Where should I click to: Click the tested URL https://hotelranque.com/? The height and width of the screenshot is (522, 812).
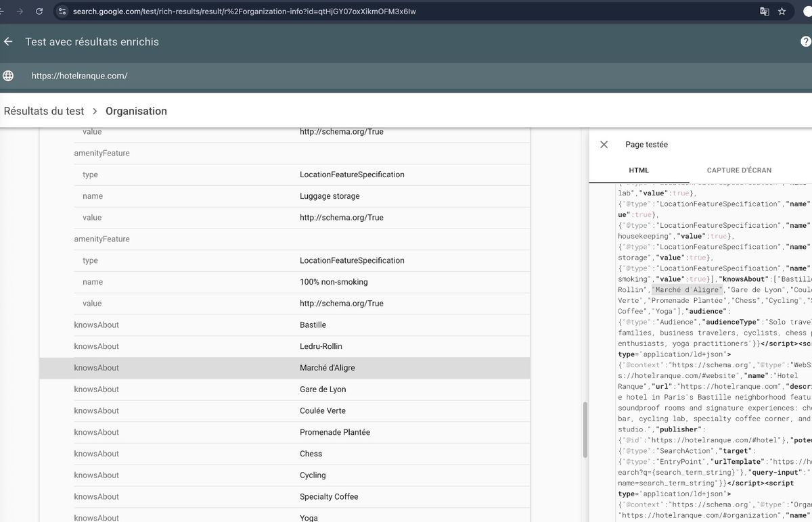pyautogui.click(x=79, y=76)
